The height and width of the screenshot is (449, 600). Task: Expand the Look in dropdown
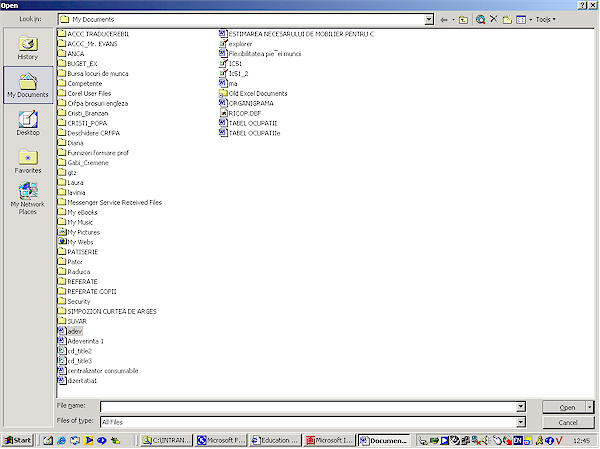point(429,19)
